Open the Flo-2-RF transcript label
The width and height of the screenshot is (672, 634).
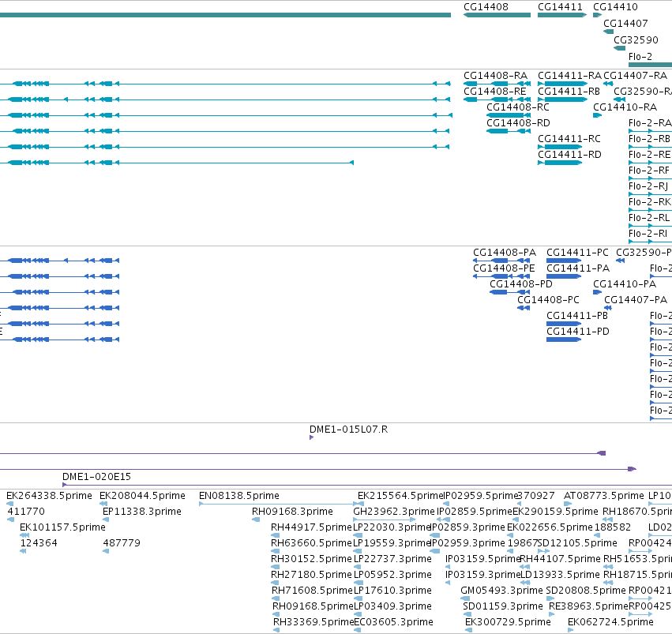(649, 171)
